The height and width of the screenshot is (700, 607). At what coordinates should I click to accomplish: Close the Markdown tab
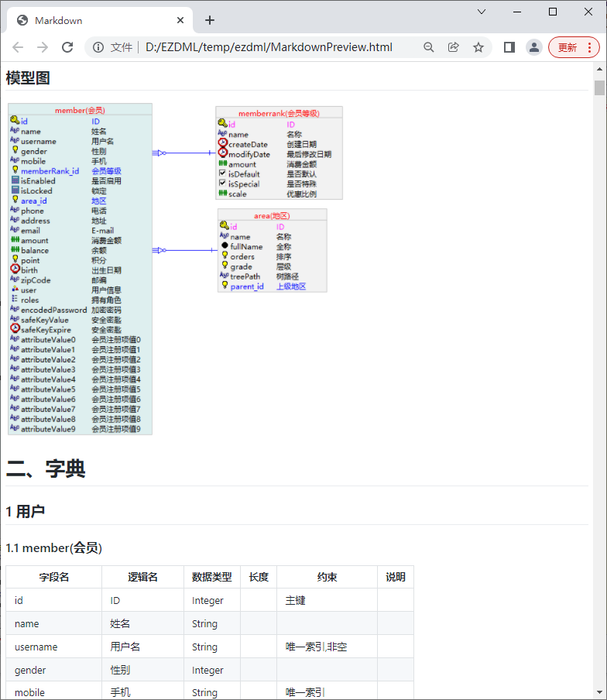tap(180, 20)
